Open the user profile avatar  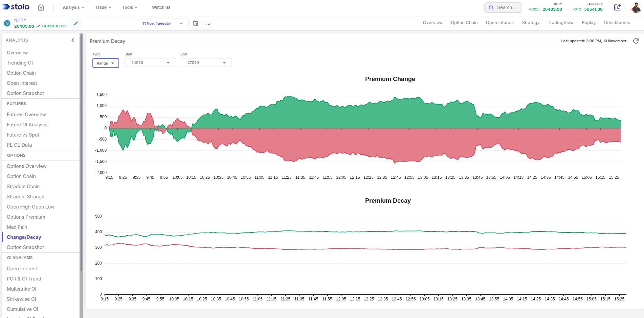[x=636, y=7]
